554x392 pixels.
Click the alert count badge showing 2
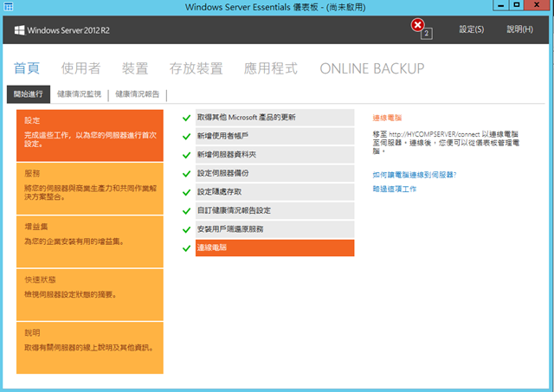[x=427, y=33]
